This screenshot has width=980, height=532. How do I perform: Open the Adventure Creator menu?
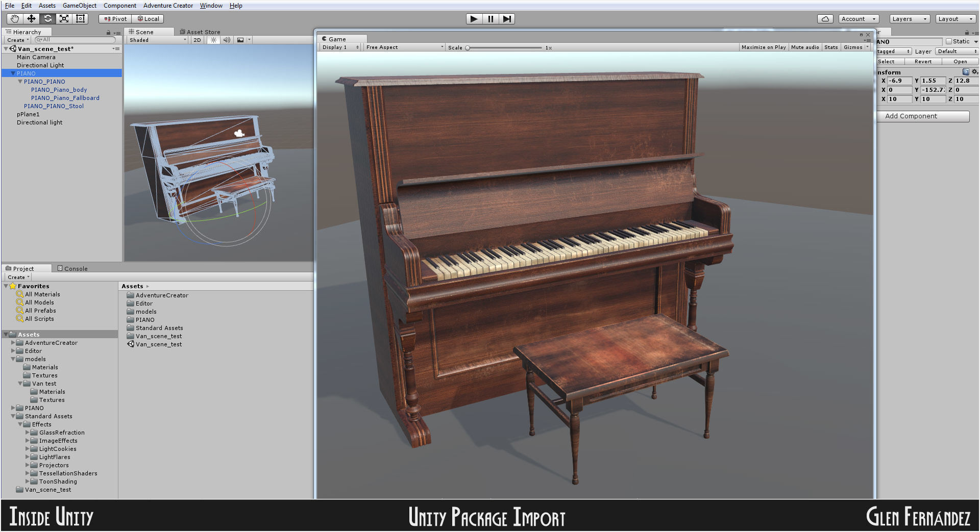(x=168, y=6)
